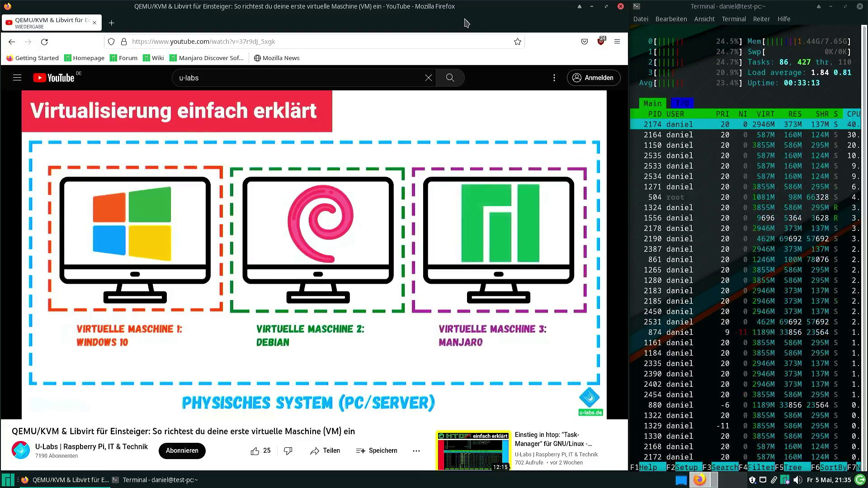
Task: Sort htop by PID column header
Action: (655, 114)
